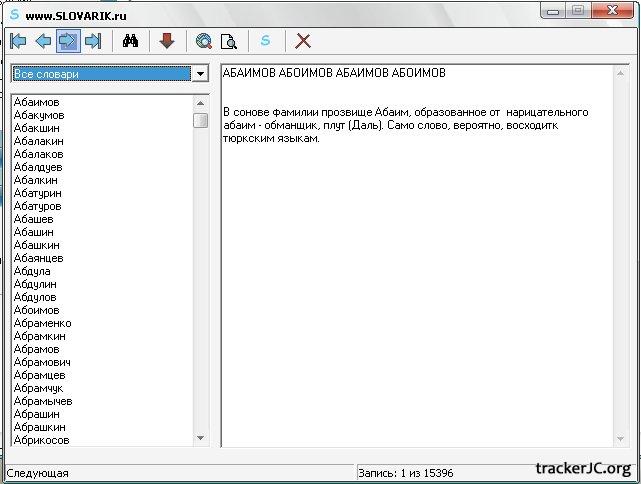
Task: Click the previous record arrow
Action: click(x=43, y=41)
